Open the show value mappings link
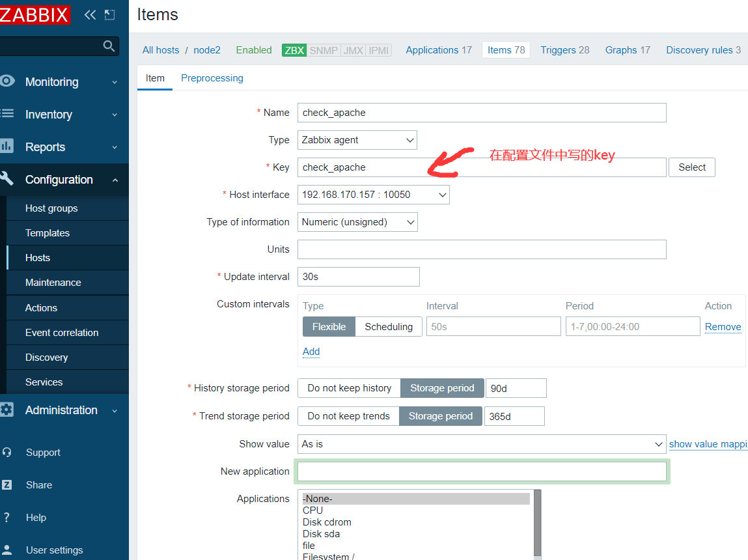748x560 pixels. (708, 444)
